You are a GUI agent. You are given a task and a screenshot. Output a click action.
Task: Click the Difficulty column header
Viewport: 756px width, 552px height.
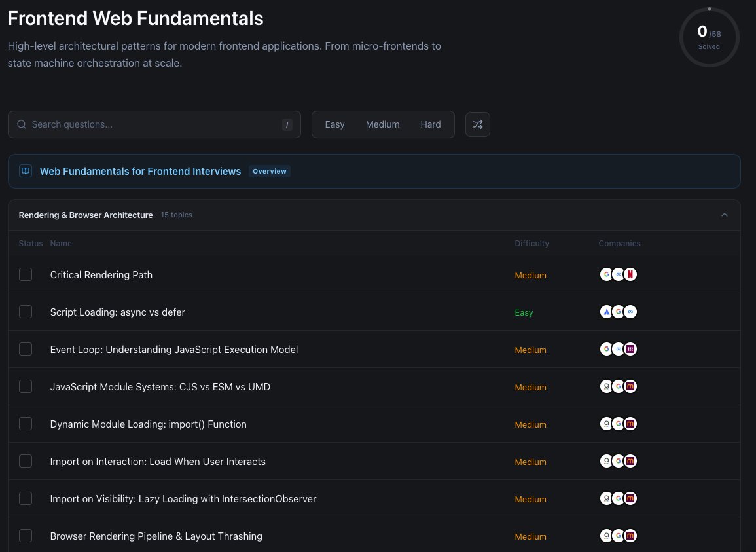coord(531,243)
